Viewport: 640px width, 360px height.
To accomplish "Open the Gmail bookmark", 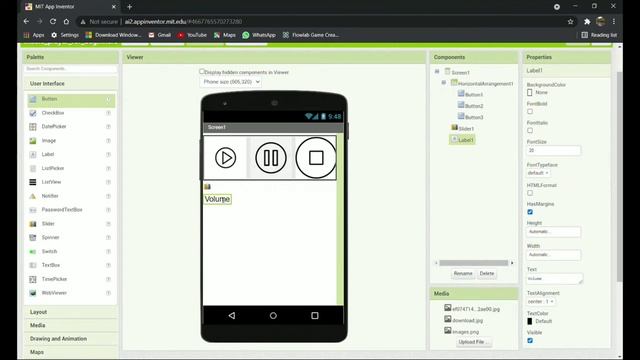I will pyautogui.click(x=160, y=35).
